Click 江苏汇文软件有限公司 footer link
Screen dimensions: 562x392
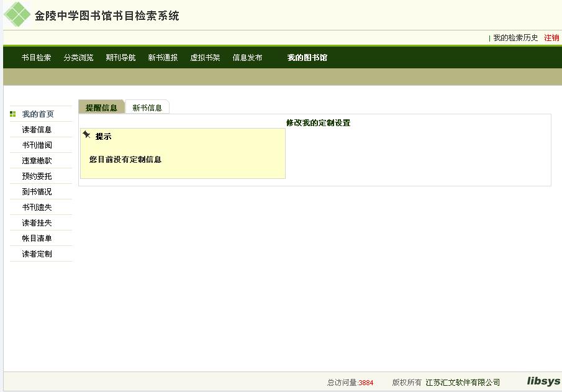tap(463, 382)
